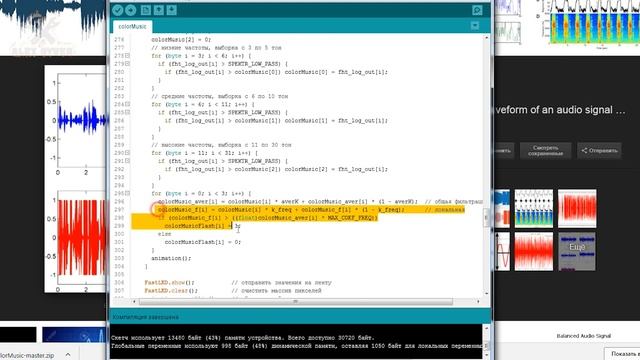The height and width of the screenshot is (360, 640).
Task: Collapse the code fold at line 290
Action: coord(128,153)
